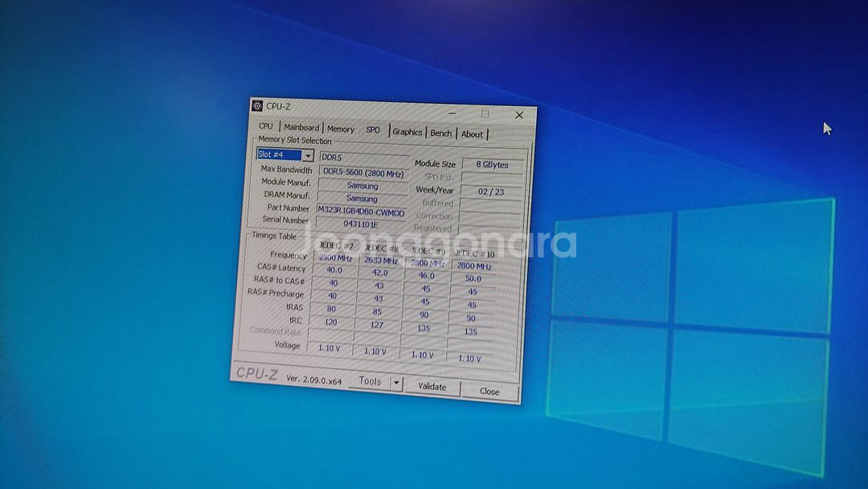Click the Module Size 8 GBytes field
868x489 pixels.
pos(490,163)
